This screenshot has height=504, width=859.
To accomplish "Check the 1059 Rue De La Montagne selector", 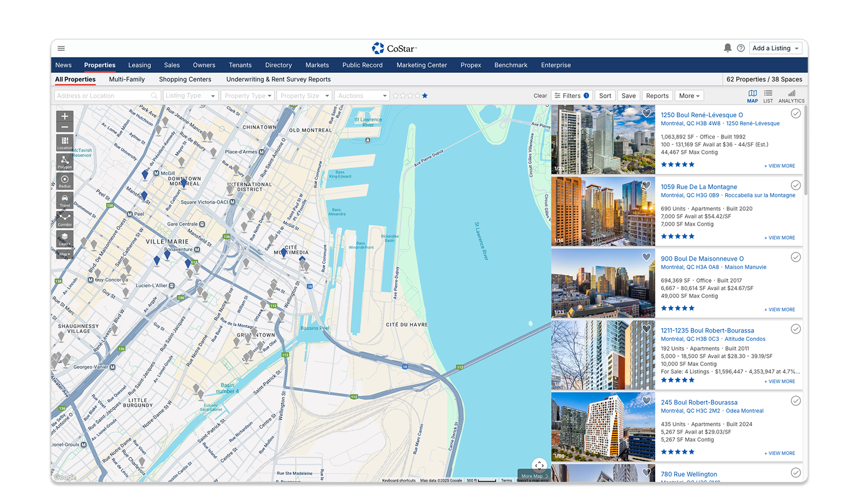I will click(x=796, y=185).
